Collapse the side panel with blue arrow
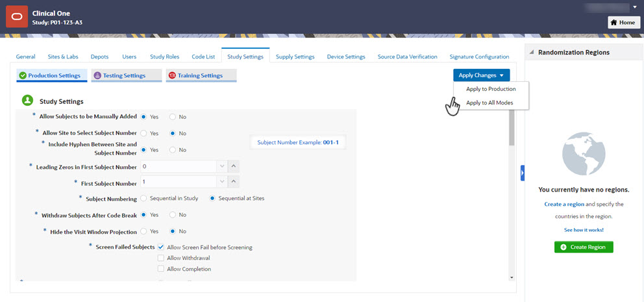Image resolution: width=644 pixels, height=302 pixels. (x=523, y=173)
